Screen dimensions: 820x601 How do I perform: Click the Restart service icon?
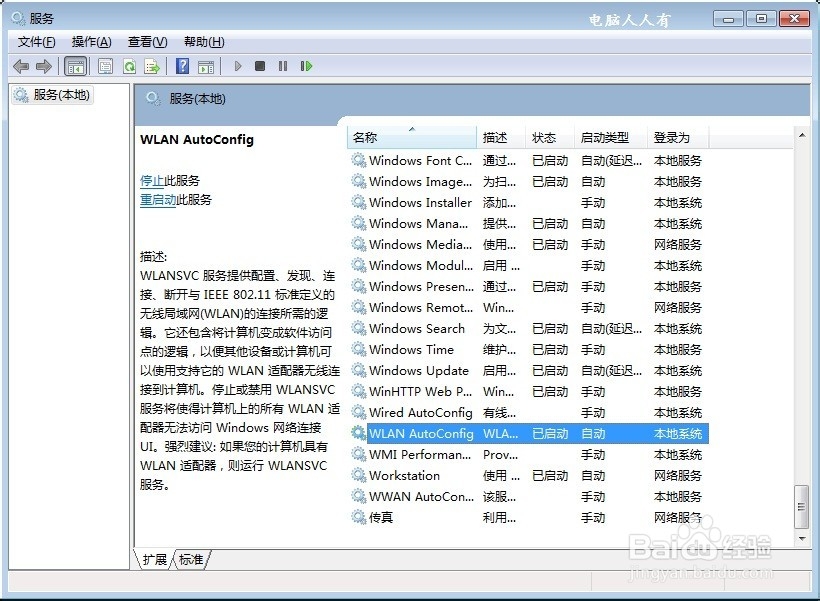[306, 66]
